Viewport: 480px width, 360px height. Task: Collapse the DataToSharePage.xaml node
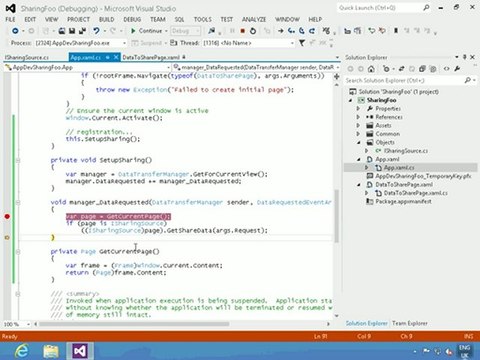[359, 185]
